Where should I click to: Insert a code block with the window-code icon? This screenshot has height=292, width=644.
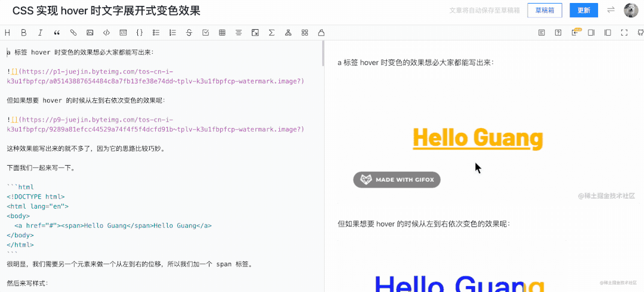tap(123, 33)
